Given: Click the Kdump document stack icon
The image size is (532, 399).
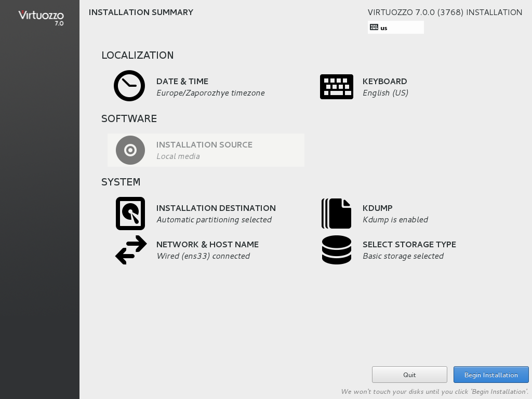Looking at the screenshot, I should click(x=336, y=214).
